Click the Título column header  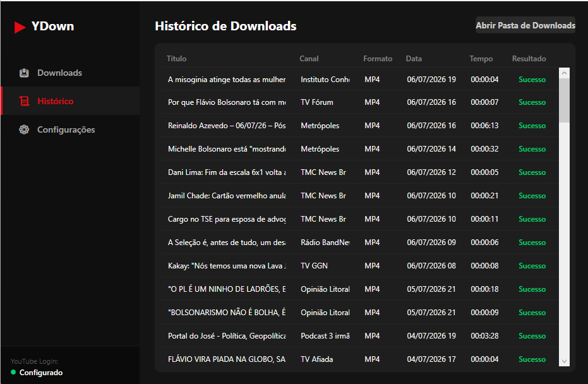[x=177, y=59]
